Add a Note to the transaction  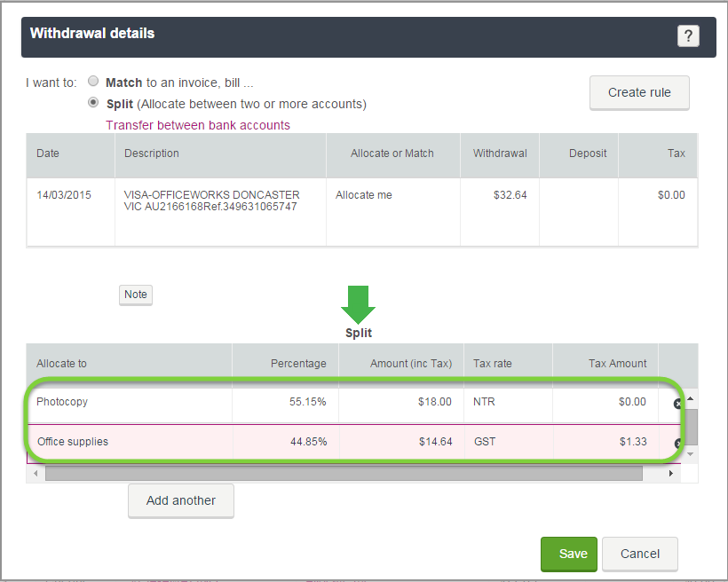pyautogui.click(x=136, y=295)
